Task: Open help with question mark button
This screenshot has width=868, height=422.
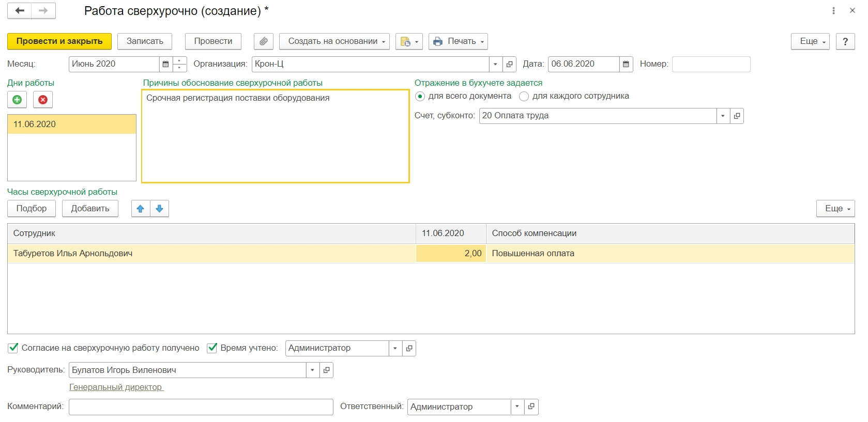Action: click(845, 41)
